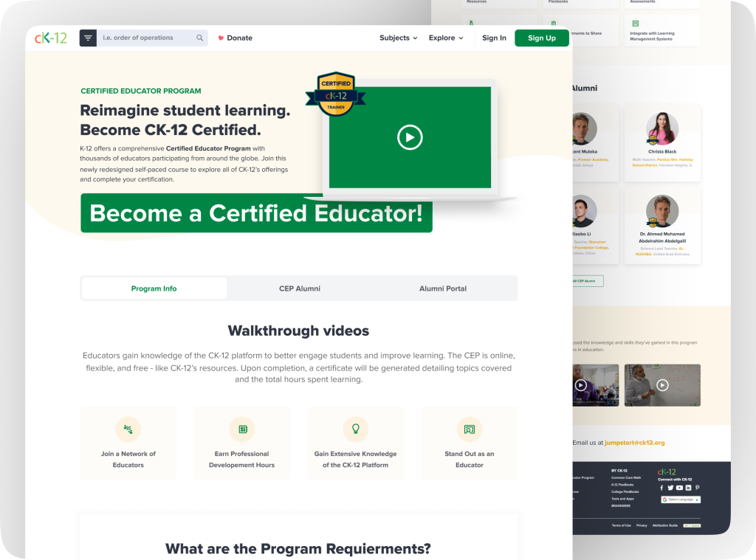Open Christa Black's alumni photo
Image resolution: width=756 pixels, height=560 pixels.
click(662, 128)
